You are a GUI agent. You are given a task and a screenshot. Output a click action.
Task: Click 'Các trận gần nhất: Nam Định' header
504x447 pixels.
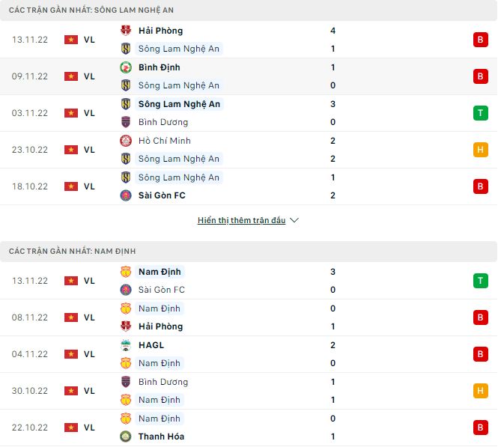(x=73, y=252)
